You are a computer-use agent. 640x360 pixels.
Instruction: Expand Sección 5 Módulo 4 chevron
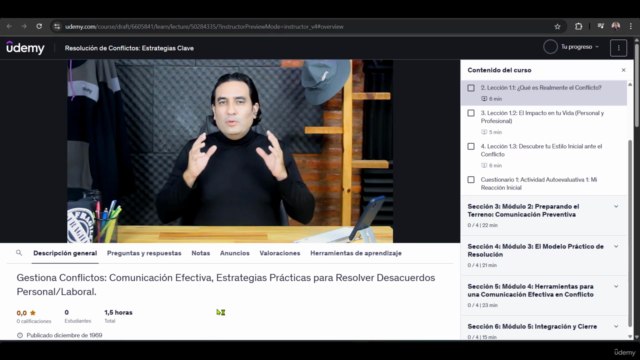point(616,287)
